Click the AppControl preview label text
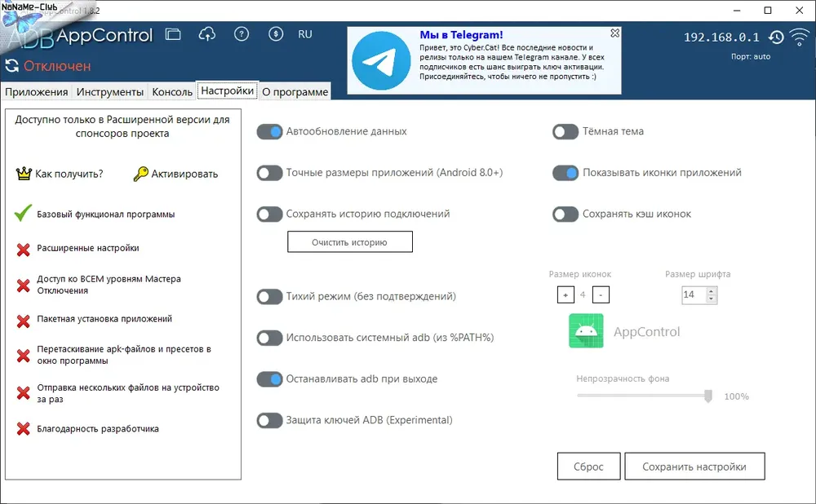Viewport: 816px width, 504px height. 647,332
